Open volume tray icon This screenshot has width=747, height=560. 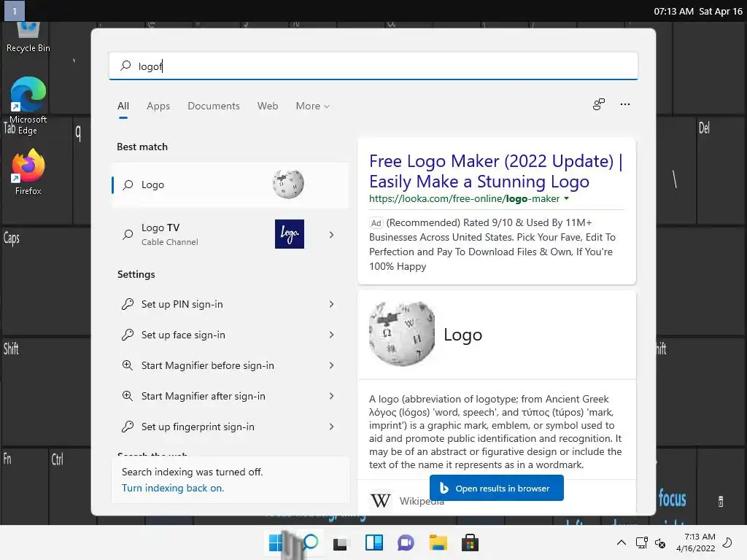[660, 542]
